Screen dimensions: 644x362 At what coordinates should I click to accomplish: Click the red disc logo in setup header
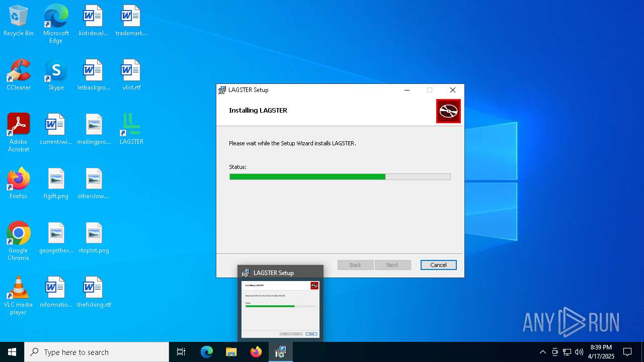point(448,111)
